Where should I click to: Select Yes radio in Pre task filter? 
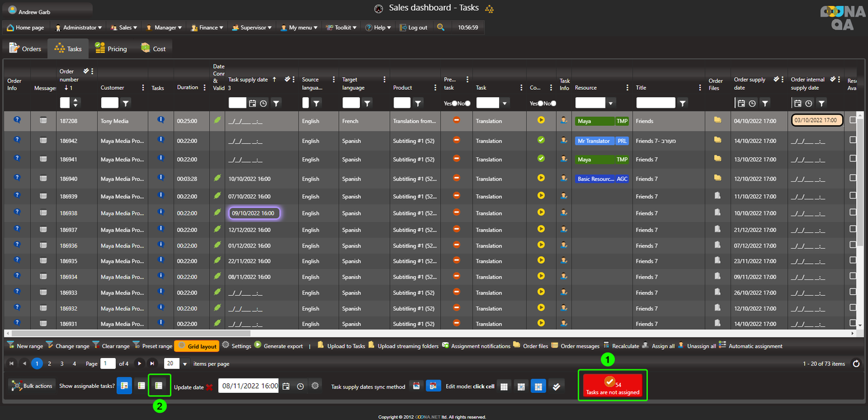454,103
